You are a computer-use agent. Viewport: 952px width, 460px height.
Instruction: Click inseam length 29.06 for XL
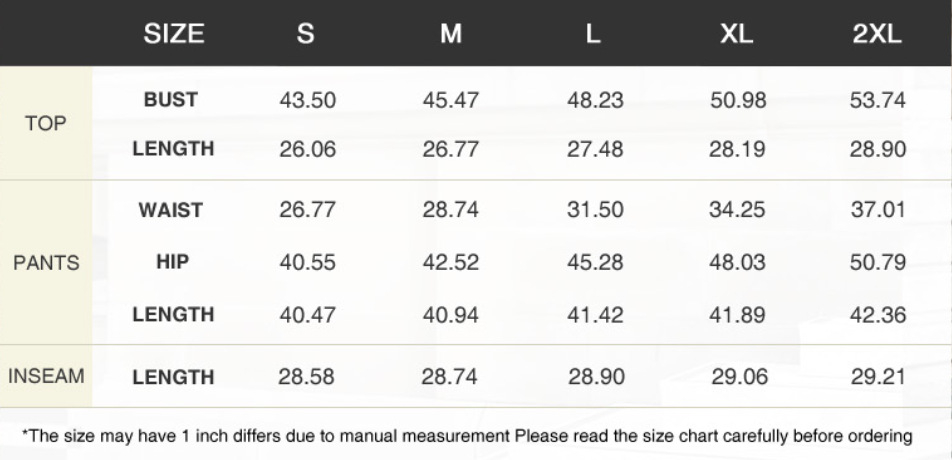click(x=740, y=377)
